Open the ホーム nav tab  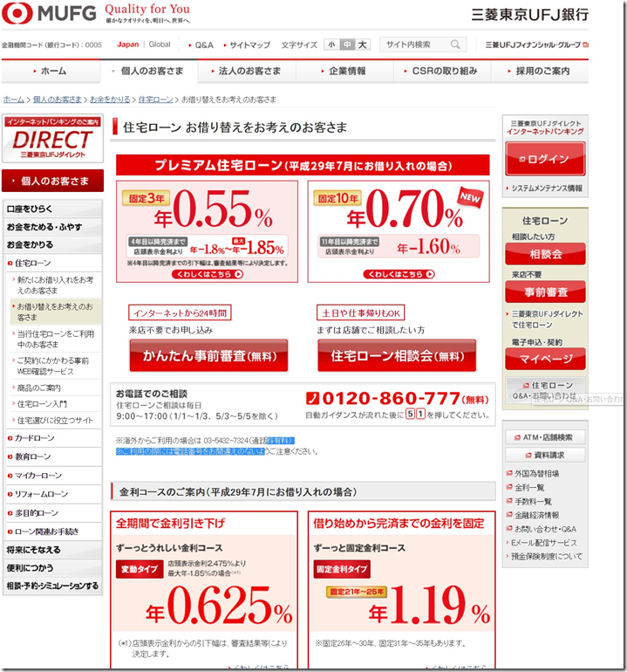coord(51,72)
